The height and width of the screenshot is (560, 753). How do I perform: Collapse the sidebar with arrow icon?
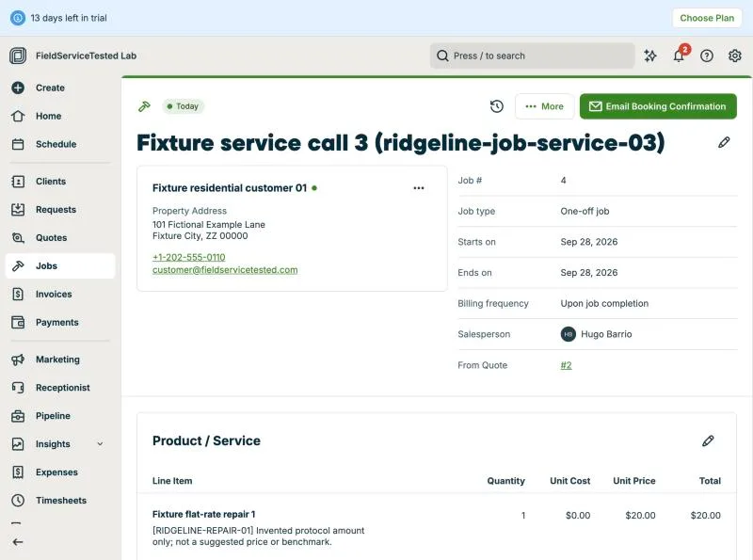[x=18, y=542]
